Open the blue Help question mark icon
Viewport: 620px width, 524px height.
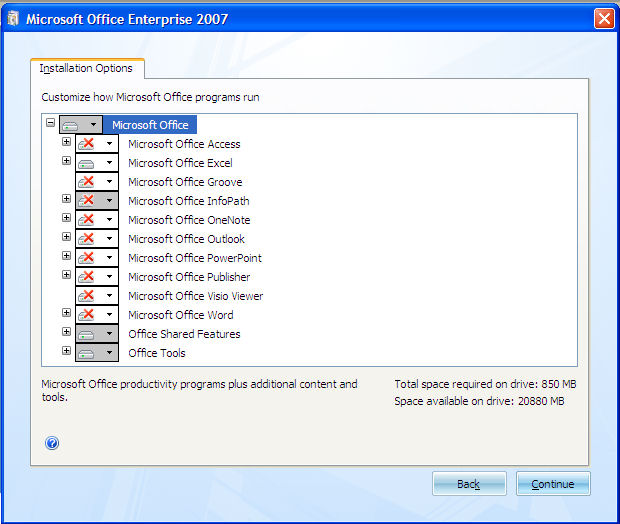click(52, 443)
